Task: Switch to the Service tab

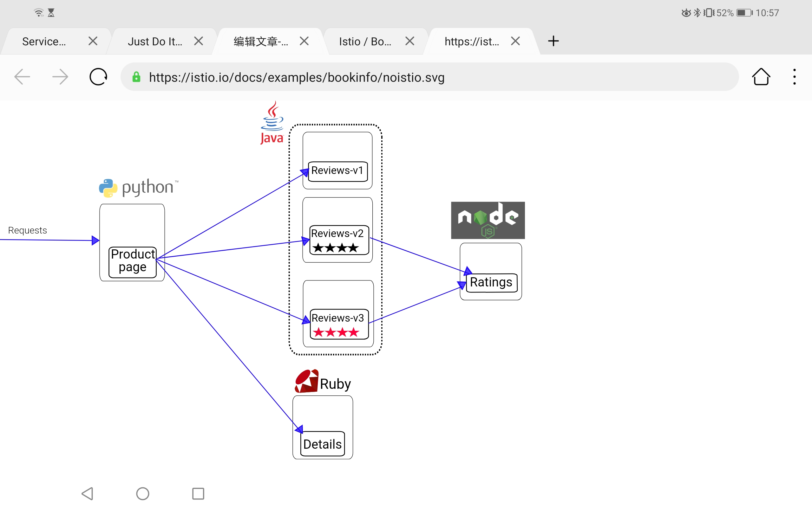Action: (44, 42)
